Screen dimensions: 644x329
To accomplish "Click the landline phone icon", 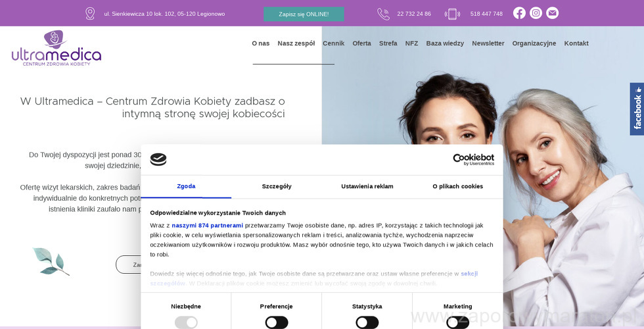I will point(383,14).
